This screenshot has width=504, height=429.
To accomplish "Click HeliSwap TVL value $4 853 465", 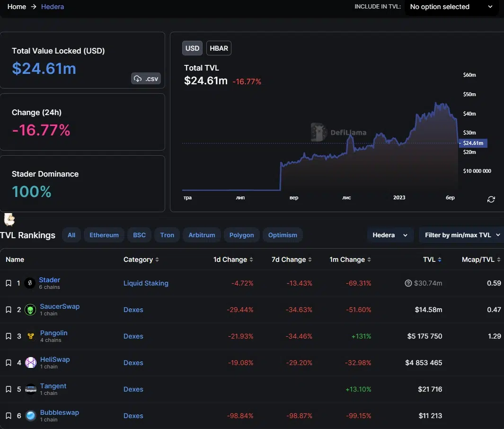I will pyautogui.click(x=424, y=363).
